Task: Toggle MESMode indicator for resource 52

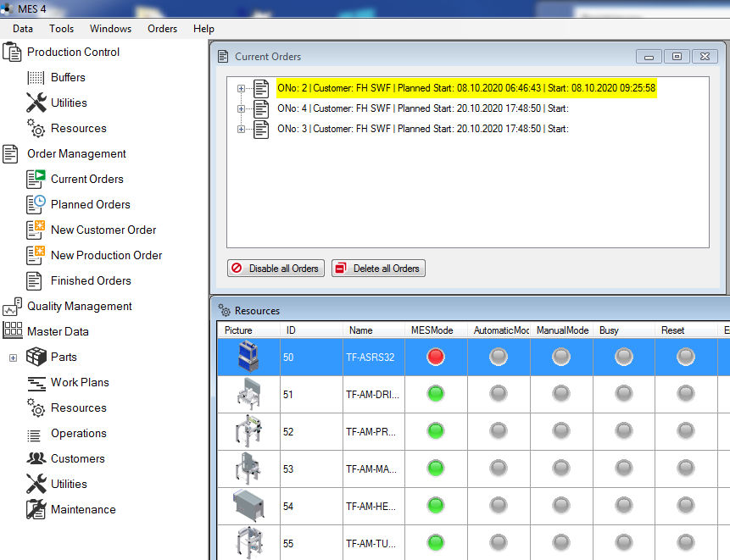Action: pyautogui.click(x=436, y=430)
